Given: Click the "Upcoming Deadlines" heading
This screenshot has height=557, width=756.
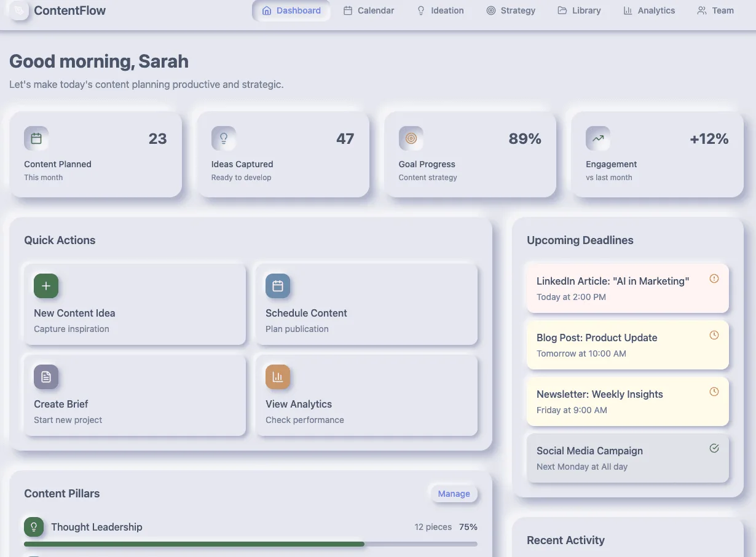Looking at the screenshot, I should pos(580,240).
